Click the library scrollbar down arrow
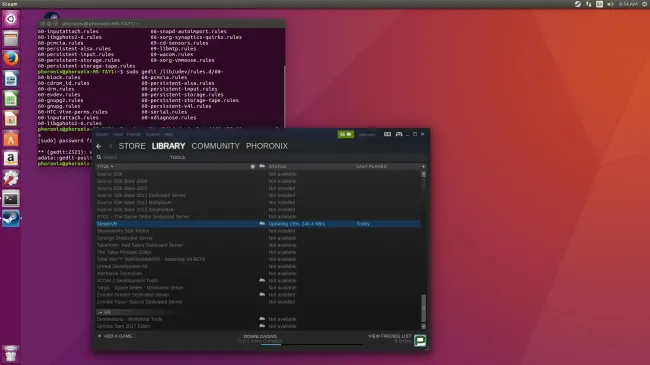650x365 pixels. pos(423,326)
